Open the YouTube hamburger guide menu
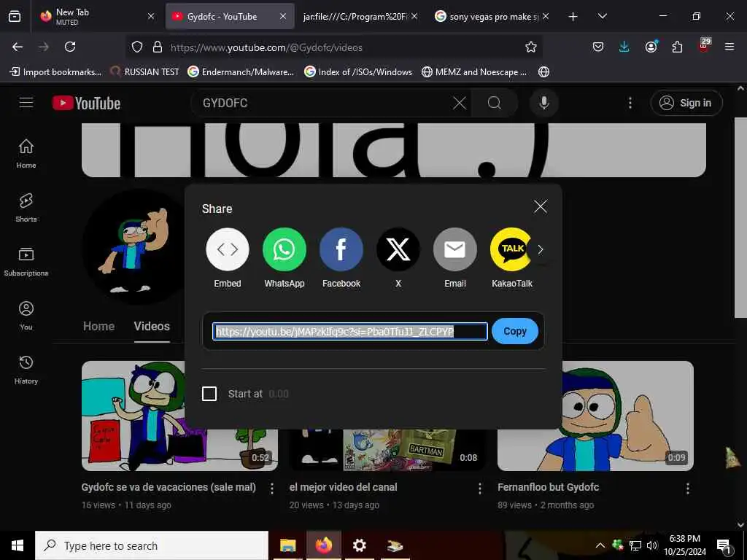 pyautogui.click(x=26, y=102)
